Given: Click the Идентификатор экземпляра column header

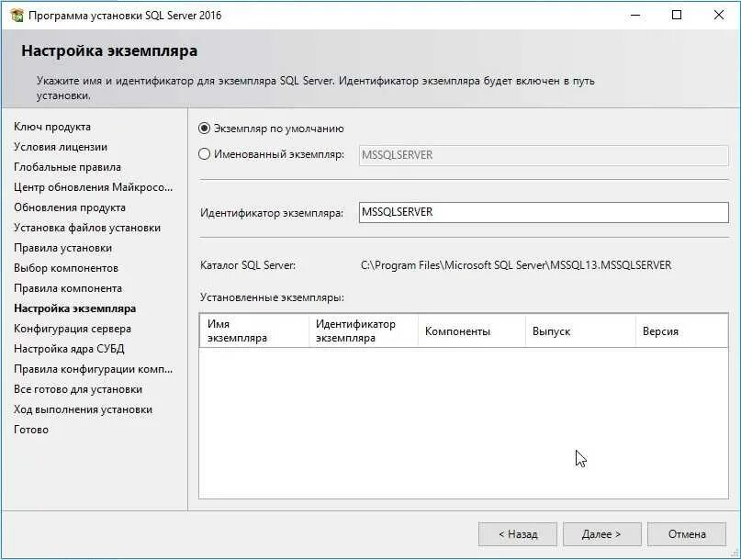Looking at the screenshot, I should pyautogui.click(x=363, y=330).
